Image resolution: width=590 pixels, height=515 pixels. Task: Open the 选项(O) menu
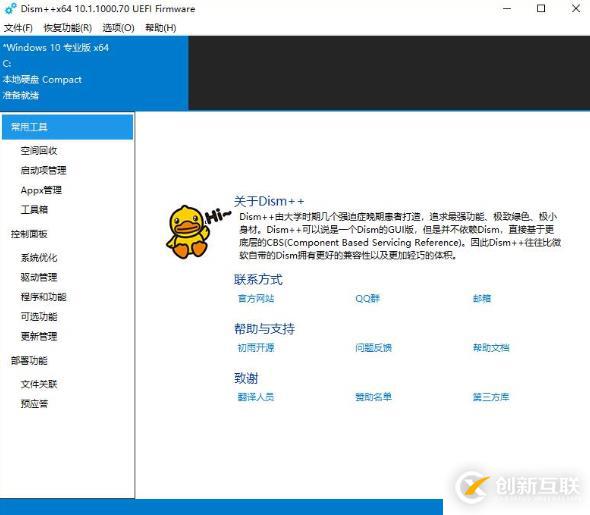click(118, 28)
